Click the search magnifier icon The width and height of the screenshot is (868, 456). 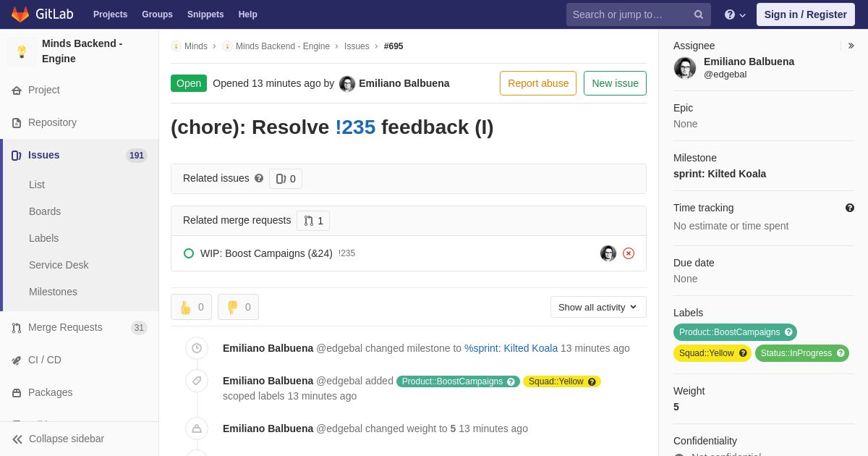pyautogui.click(x=698, y=14)
